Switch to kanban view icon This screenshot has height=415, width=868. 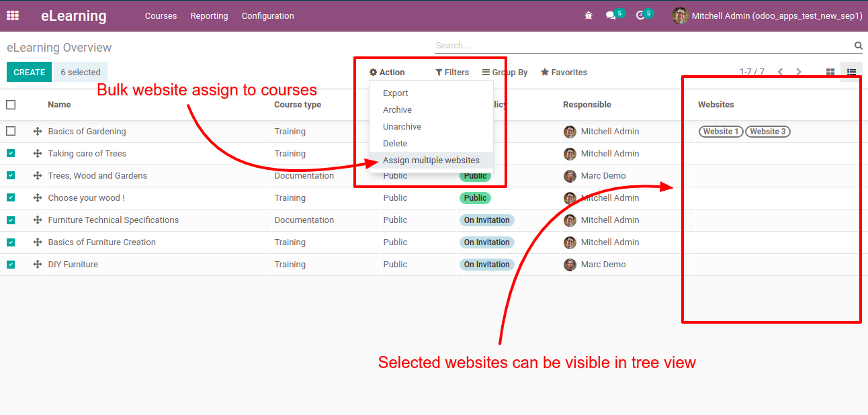830,72
